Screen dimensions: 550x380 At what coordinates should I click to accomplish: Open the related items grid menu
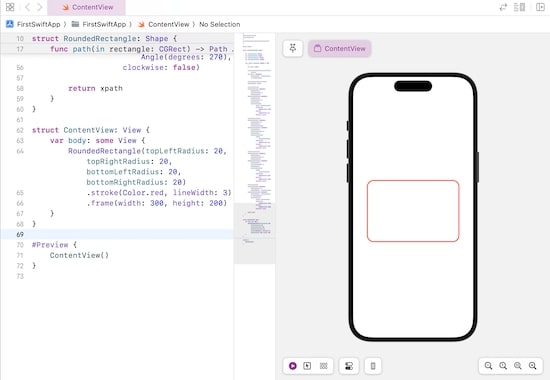(10, 7)
